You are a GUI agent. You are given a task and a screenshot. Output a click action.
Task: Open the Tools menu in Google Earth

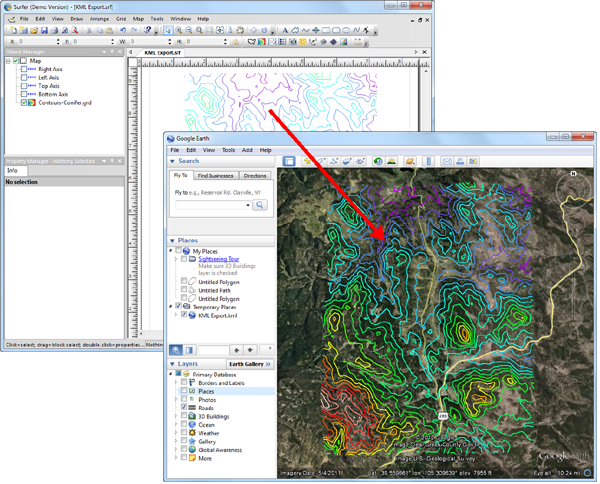228,150
